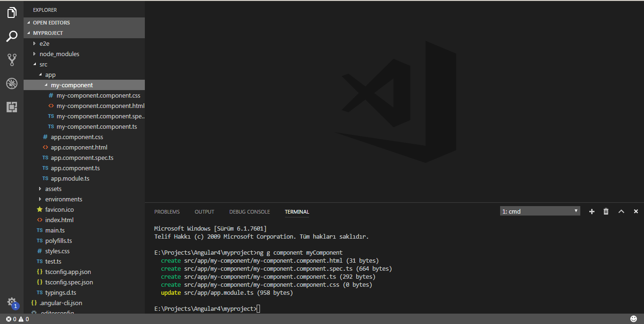This screenshot has width=644, height=324.
Task: Expand the assets folder
Action: click(x=84, y=189)
